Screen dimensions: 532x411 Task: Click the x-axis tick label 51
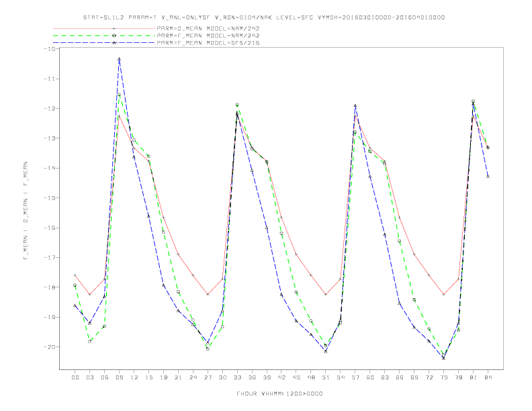[x=326, y=377]
